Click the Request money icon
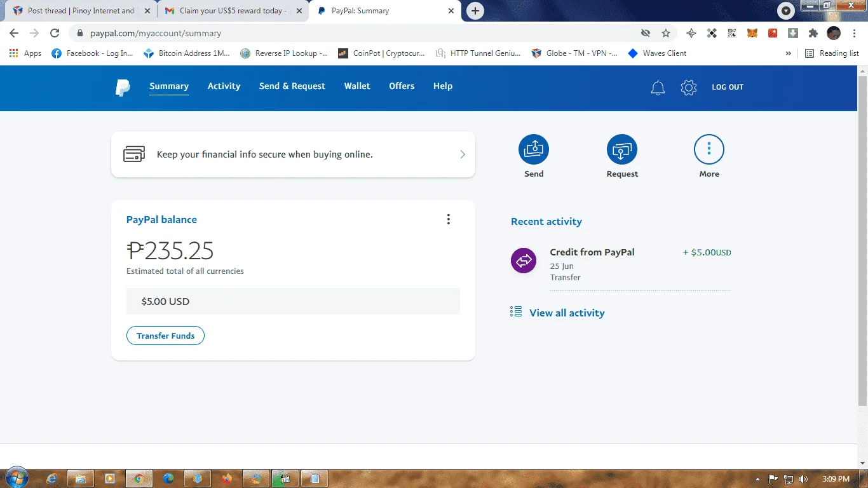Viewport: 868px width, 488px height. [622, 150]
